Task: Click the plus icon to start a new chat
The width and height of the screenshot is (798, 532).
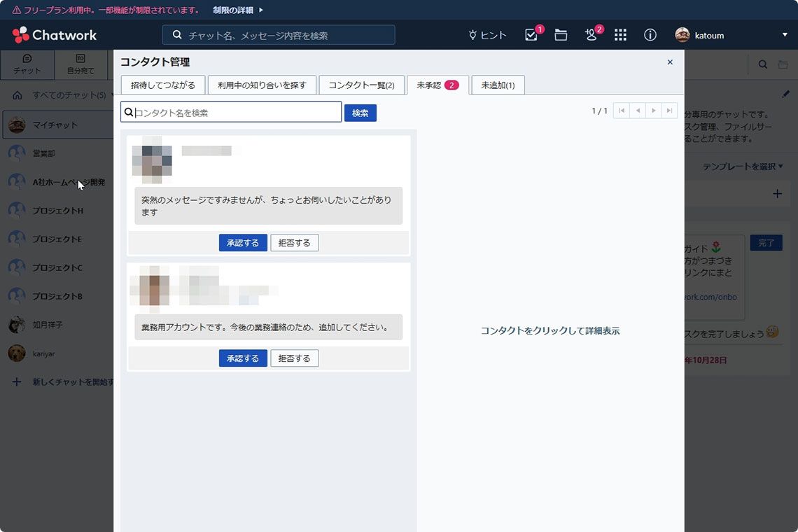Action: click(15, 381)
